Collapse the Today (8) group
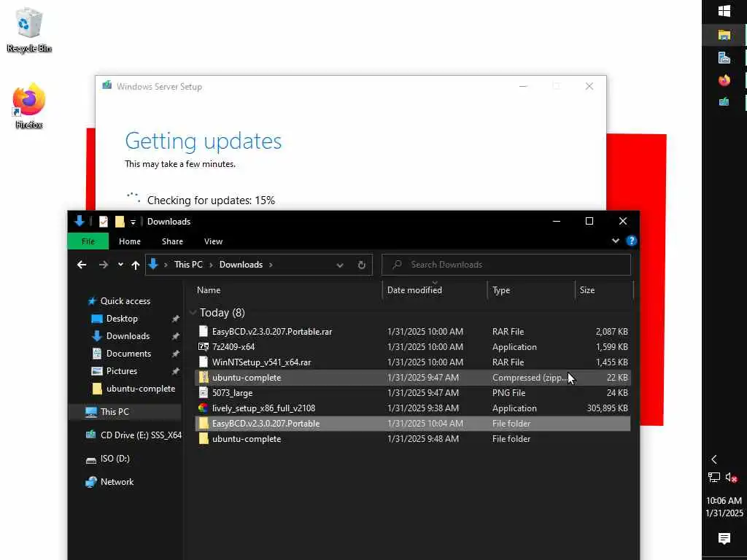 [x=193, y=313]
